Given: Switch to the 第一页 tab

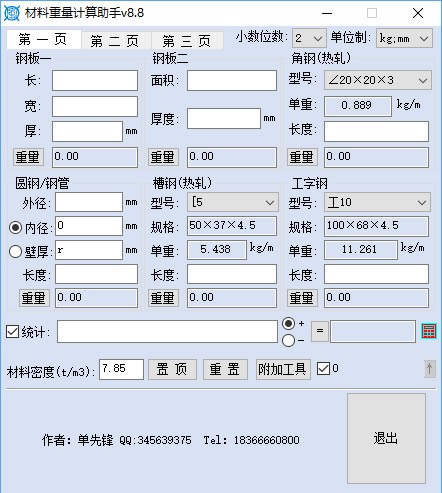Looking at the screenshot, I should 43,40.
